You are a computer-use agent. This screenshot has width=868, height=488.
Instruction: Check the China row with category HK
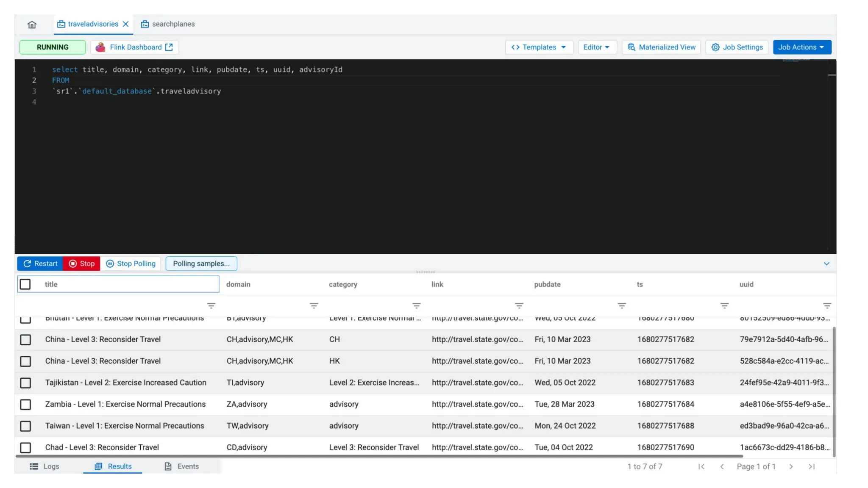(25, 361)
